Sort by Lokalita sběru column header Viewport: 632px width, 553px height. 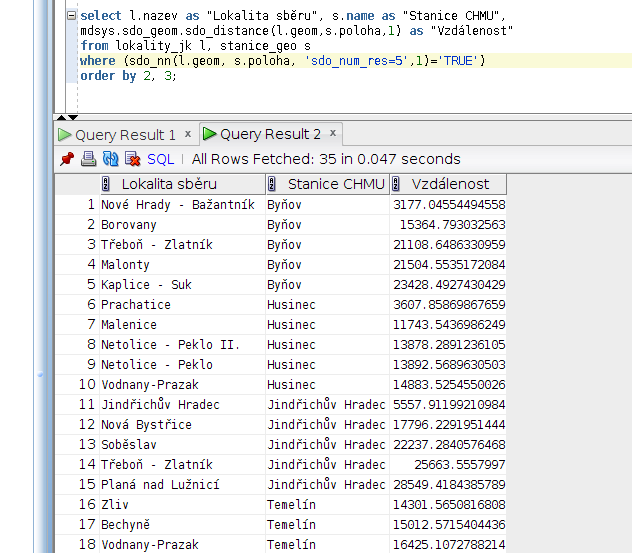(x=183, y=184)
